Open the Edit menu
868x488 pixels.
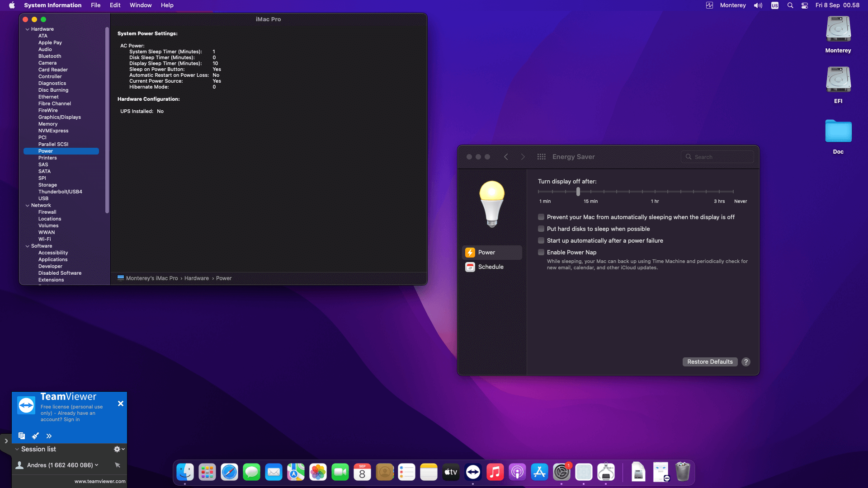[x=115, y=5]
